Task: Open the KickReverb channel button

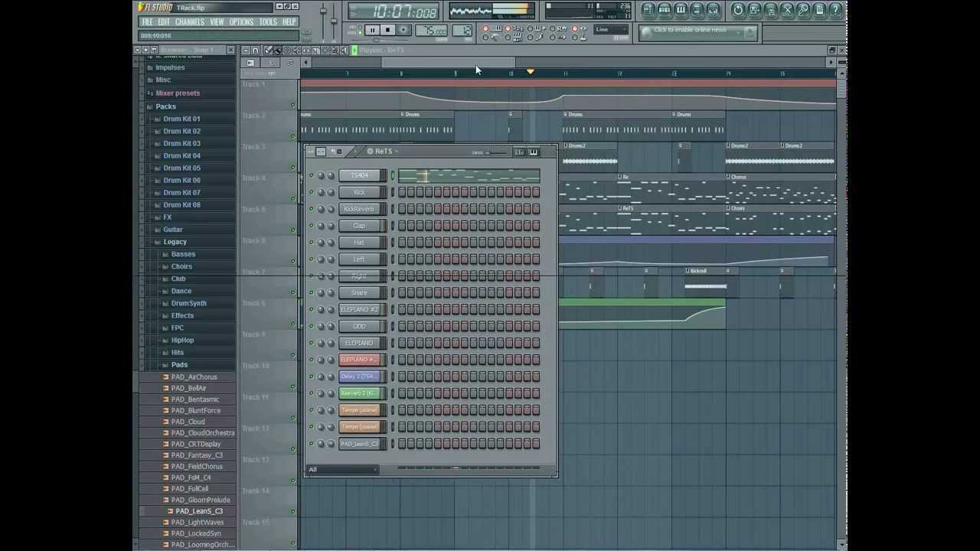Action: coord(359,209)
